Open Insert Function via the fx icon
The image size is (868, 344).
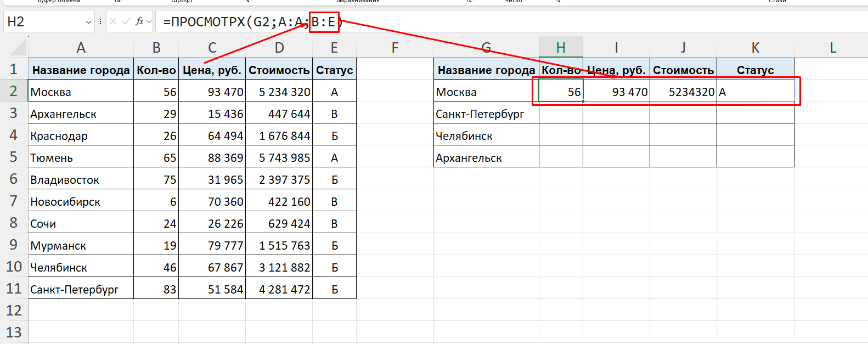click(140, 21)
